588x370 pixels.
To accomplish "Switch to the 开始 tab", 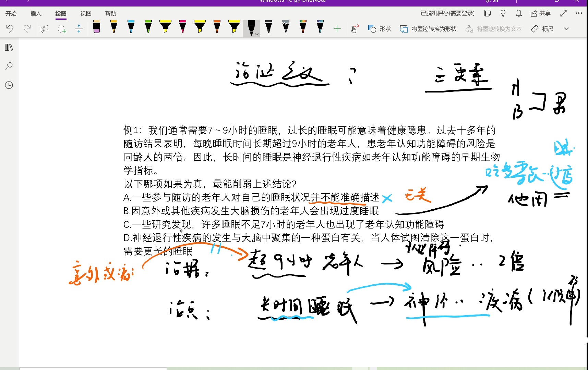I will [11, 13].
